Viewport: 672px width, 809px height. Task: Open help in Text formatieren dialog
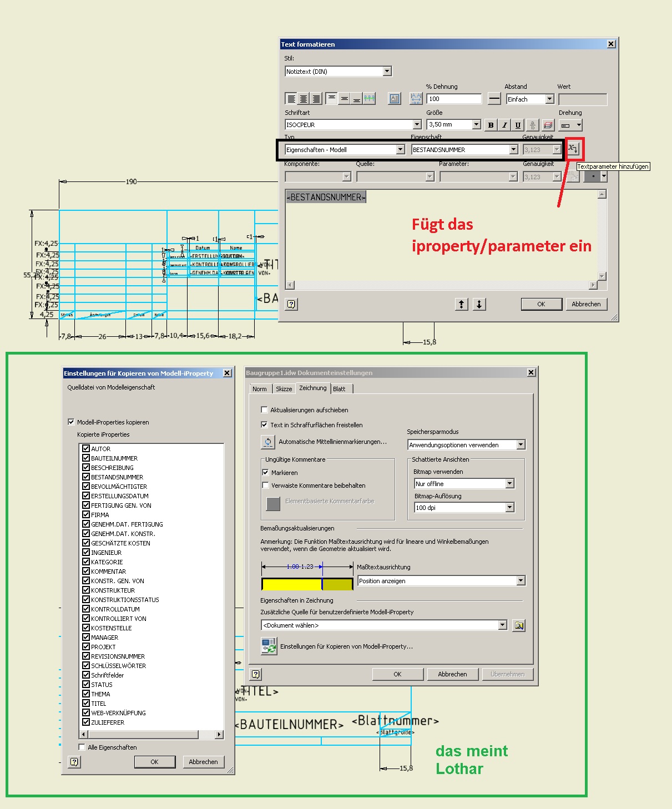point(291,304)
